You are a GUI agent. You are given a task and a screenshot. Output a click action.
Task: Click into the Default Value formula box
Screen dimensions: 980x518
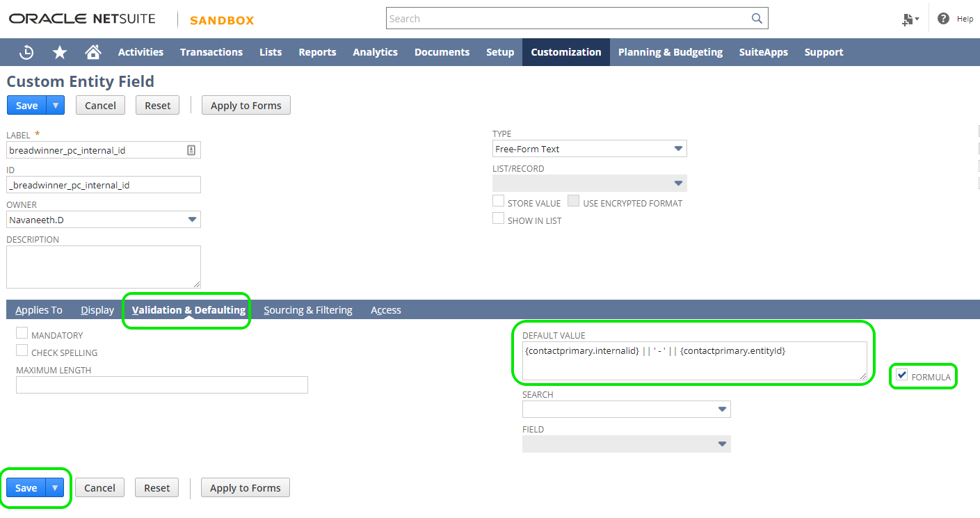click(695, 361)
